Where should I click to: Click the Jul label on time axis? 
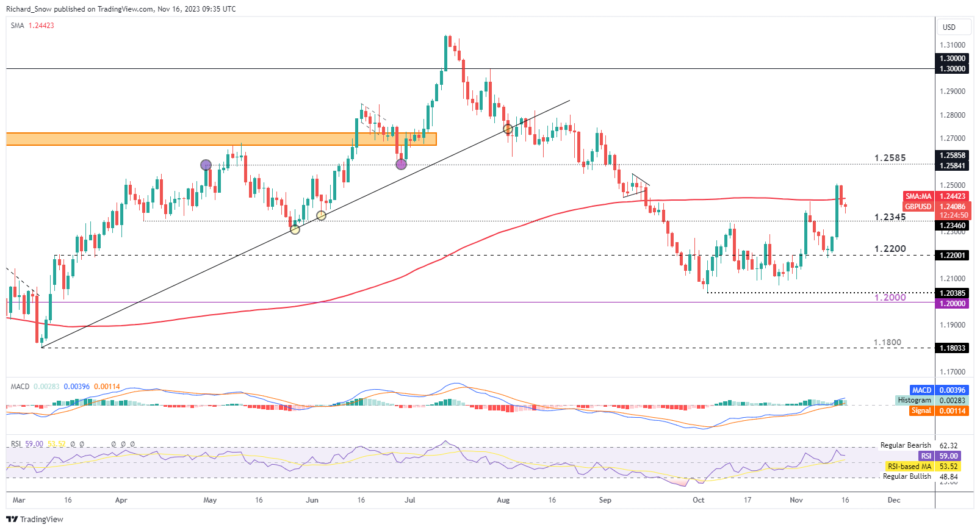click(x=409, y=500)
